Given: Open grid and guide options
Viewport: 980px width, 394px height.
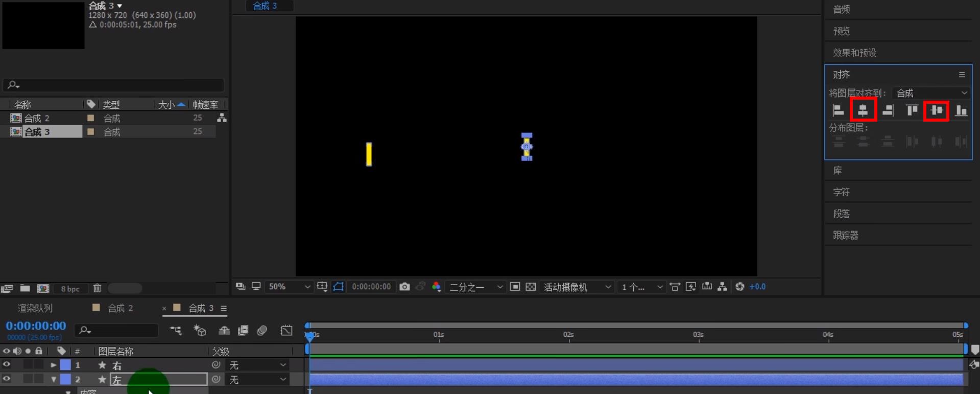Looking at the screenshot, I should [x=322, y=287].
